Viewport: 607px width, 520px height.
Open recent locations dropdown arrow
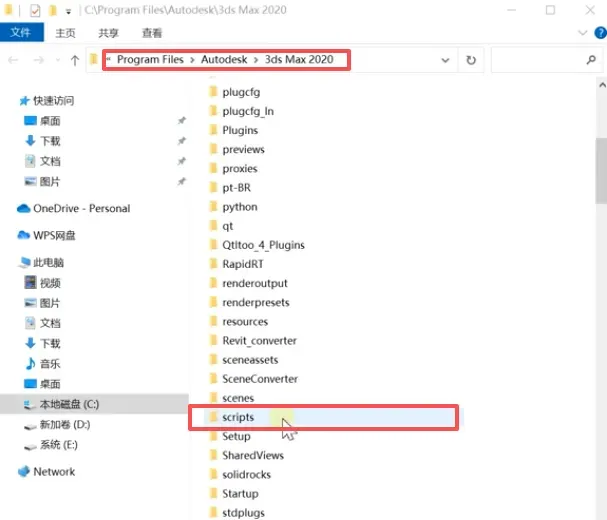58,60
